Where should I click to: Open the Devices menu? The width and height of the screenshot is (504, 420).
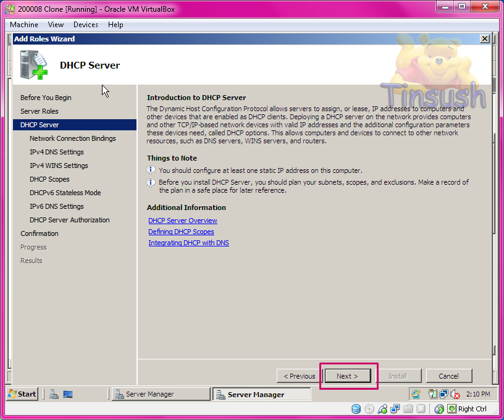[x=85, y=25]
